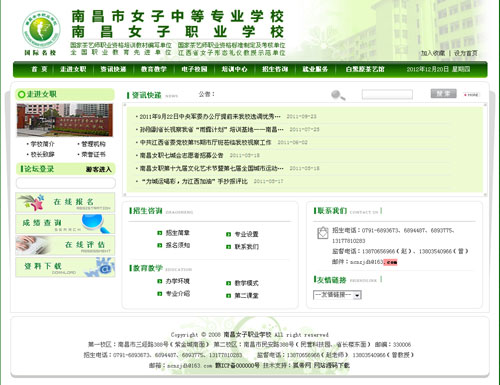This screenshot has width=500, height=385.
Task: Click the 成绩查询 banner button
Action: (65, 224)
